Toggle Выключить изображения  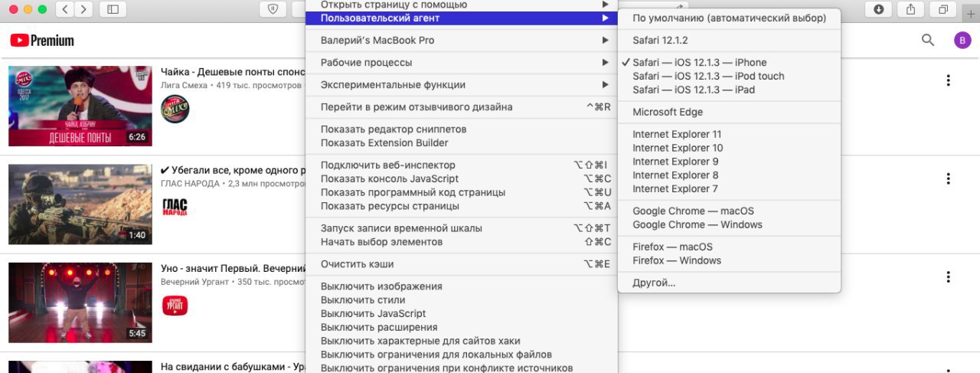point(461,286)
